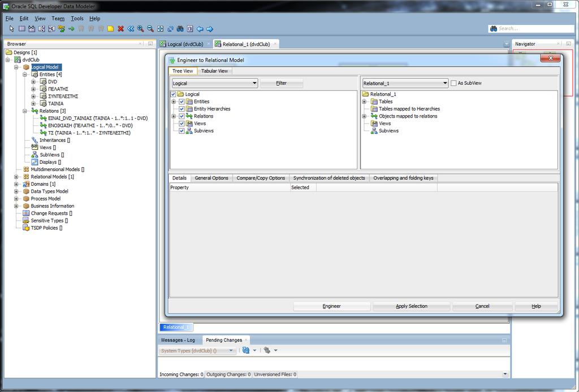Click the Filter button
The width and height of the screenshot is (579, 392).
[x=282, y=84]
